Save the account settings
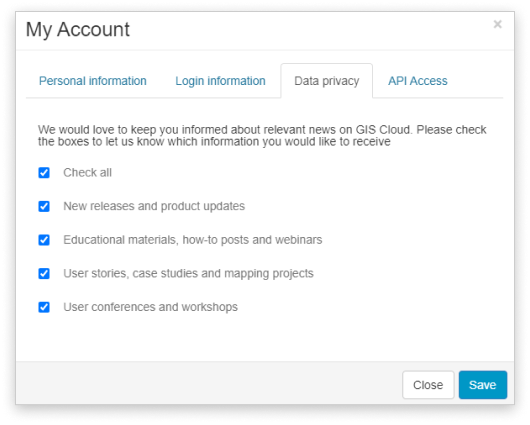This screenshot has height=425, width=530. click(x=483, y=385)
